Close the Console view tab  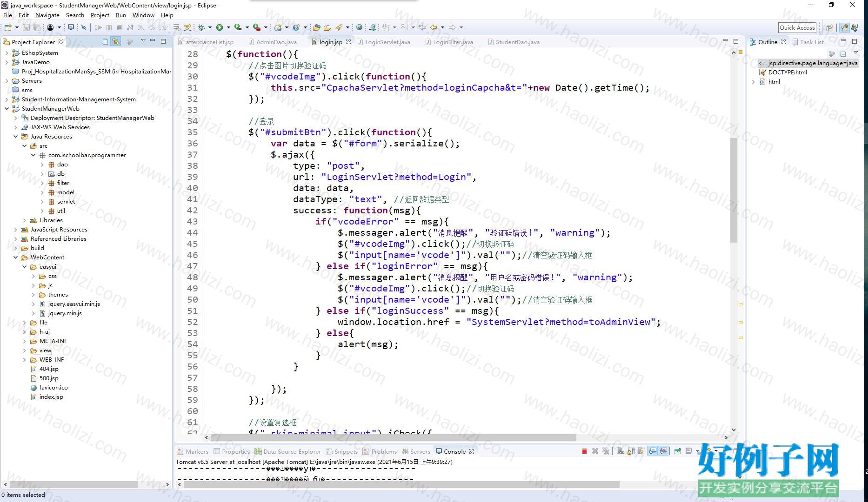coord(472,451)
